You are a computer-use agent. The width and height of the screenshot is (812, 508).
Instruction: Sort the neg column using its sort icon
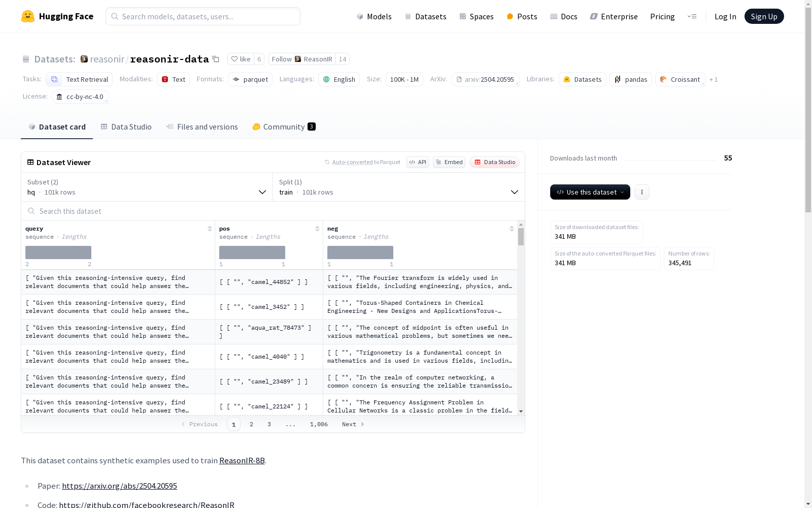tap(512, 229)
